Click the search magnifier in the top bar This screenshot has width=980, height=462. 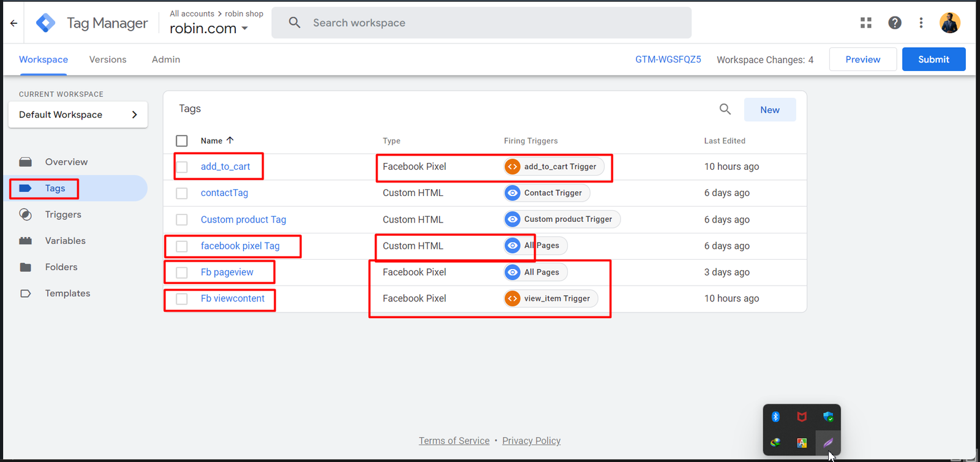(295, 23)
